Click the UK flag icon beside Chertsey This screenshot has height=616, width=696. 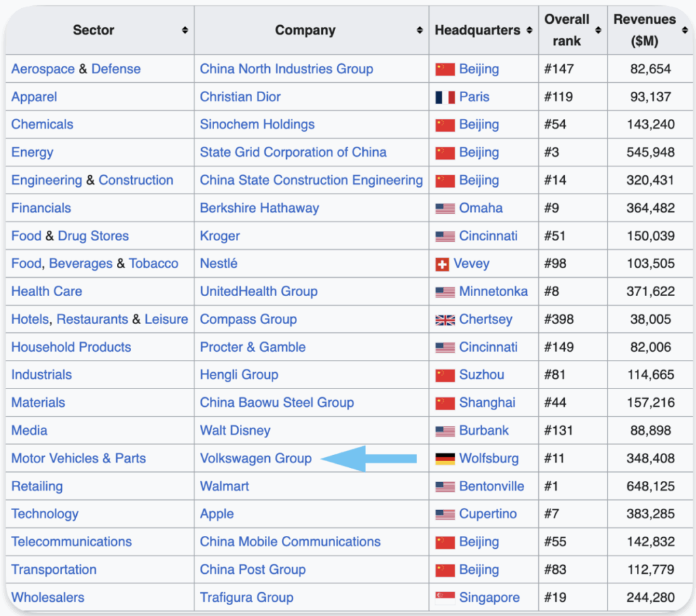pos(445,320)
